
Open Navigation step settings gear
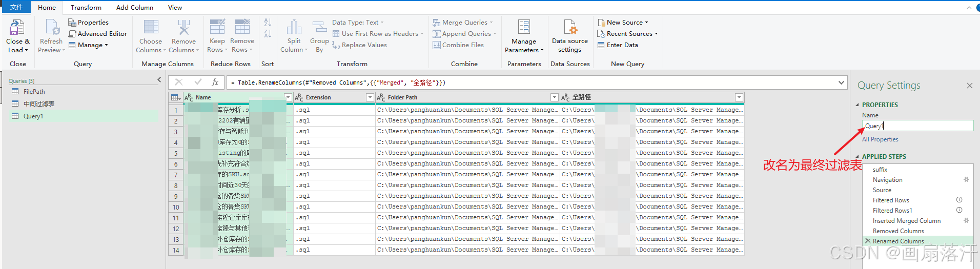(x=966, y=179)
